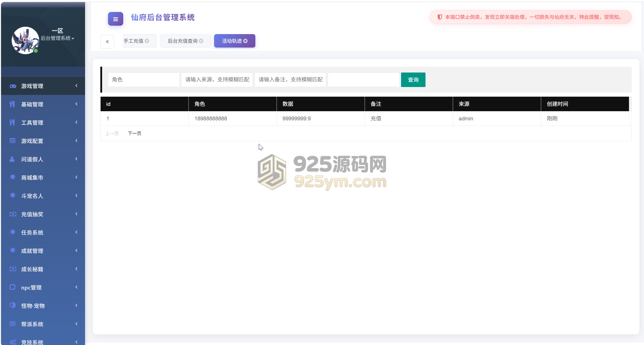The height and width of the screenshot is (345, 644).
Task: Focus the 请输入来源 input field
Action: (x=217, y=80)
